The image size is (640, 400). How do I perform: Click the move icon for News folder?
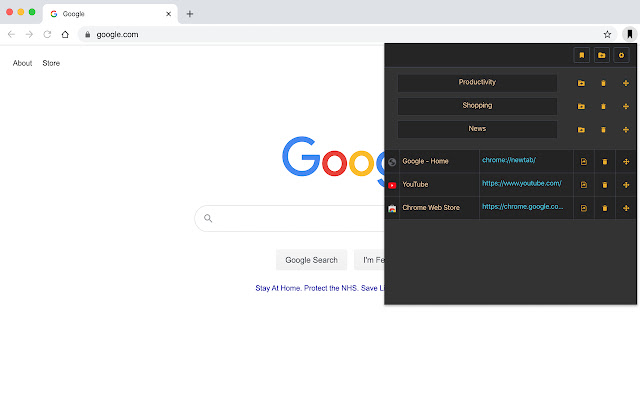[626, 130]
